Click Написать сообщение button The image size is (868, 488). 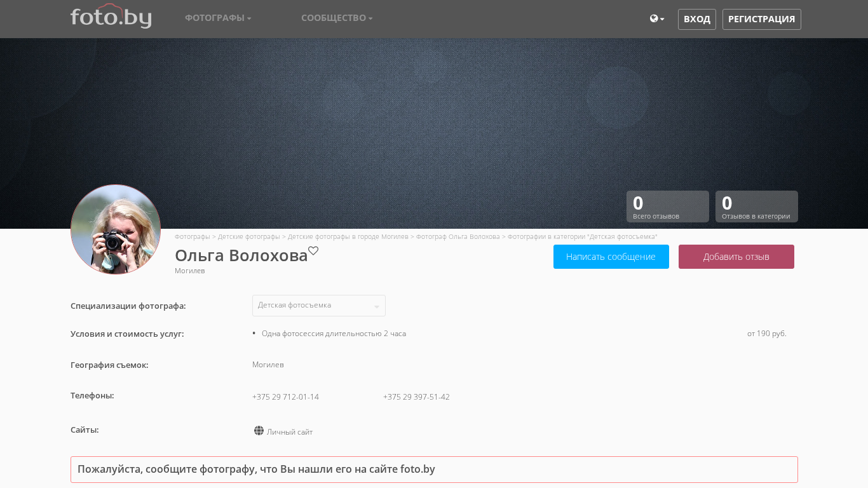(x=611, y=257)
